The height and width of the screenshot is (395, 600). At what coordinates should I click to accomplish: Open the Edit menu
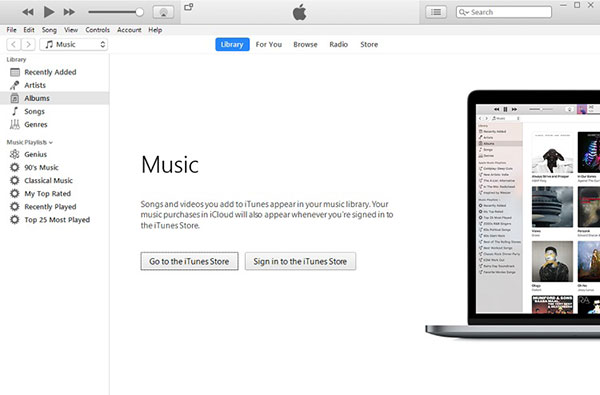pyautogui.click(x=29, y=30)
